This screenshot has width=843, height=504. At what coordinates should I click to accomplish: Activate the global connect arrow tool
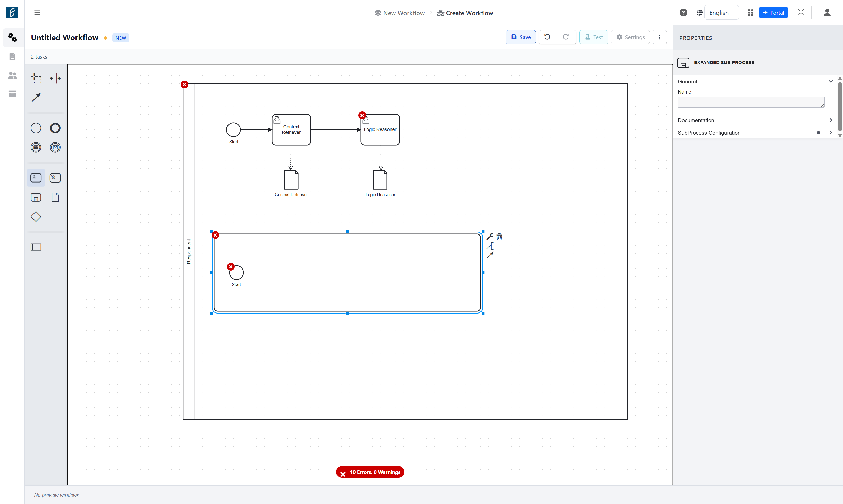coord(36,98)
